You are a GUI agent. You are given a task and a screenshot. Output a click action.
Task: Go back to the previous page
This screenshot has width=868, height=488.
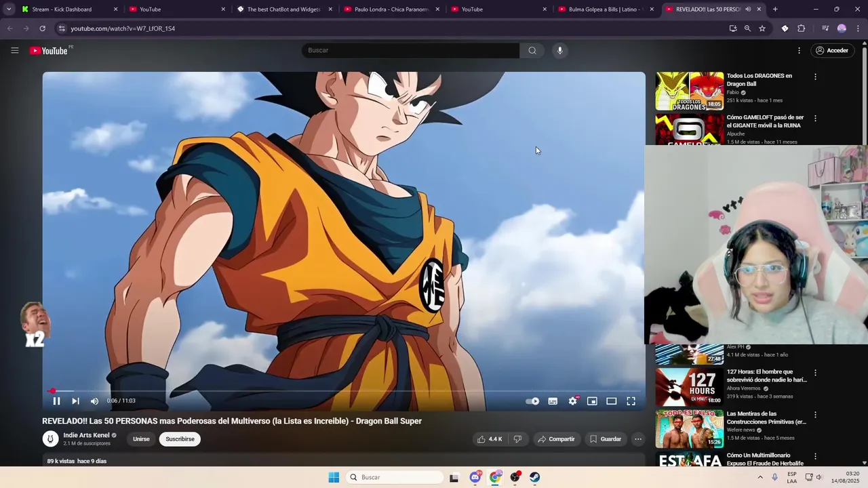click(10, 28)
